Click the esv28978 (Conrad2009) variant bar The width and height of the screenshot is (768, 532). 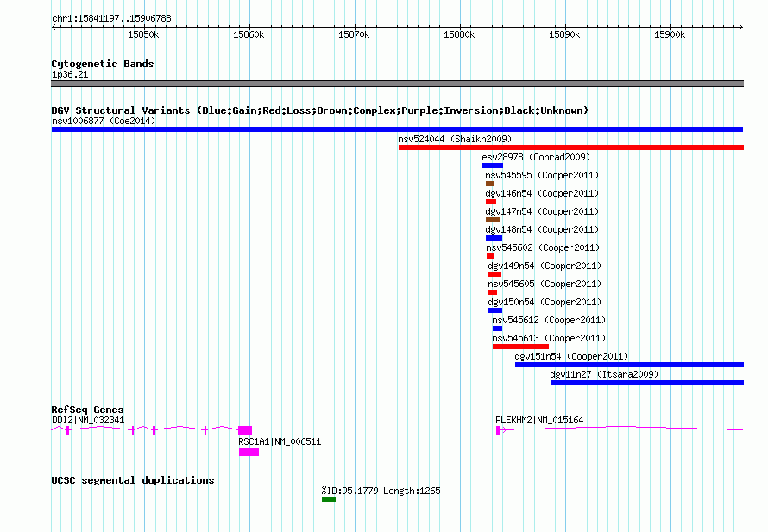tap(492, 166)
